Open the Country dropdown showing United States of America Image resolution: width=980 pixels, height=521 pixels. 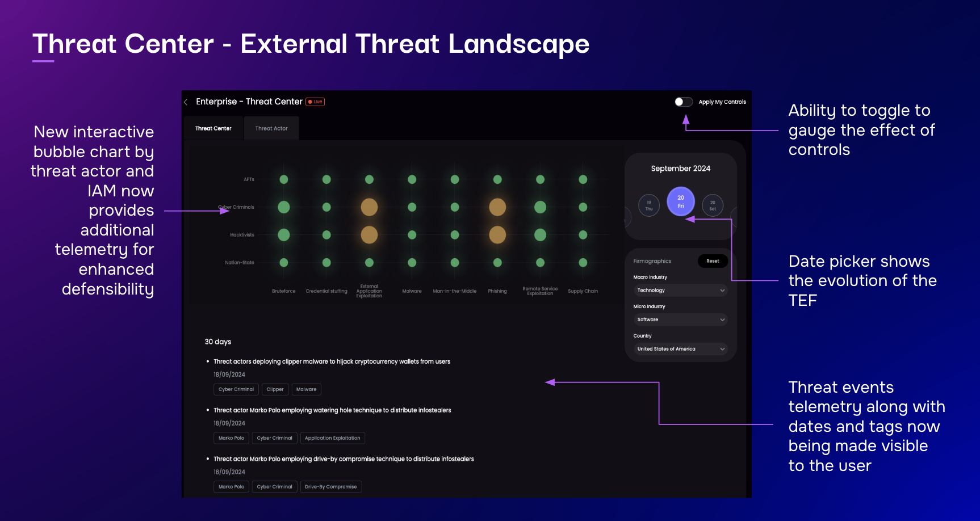tap(680, 348)
